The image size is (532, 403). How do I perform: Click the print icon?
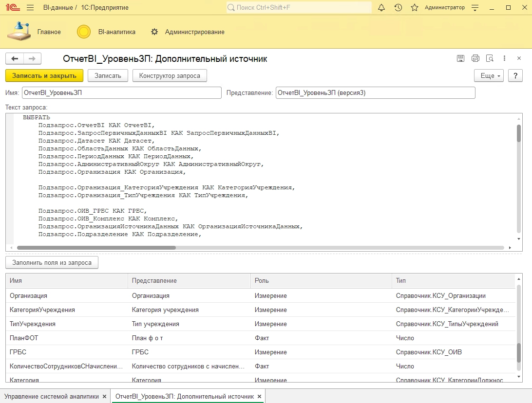point(475,58)
